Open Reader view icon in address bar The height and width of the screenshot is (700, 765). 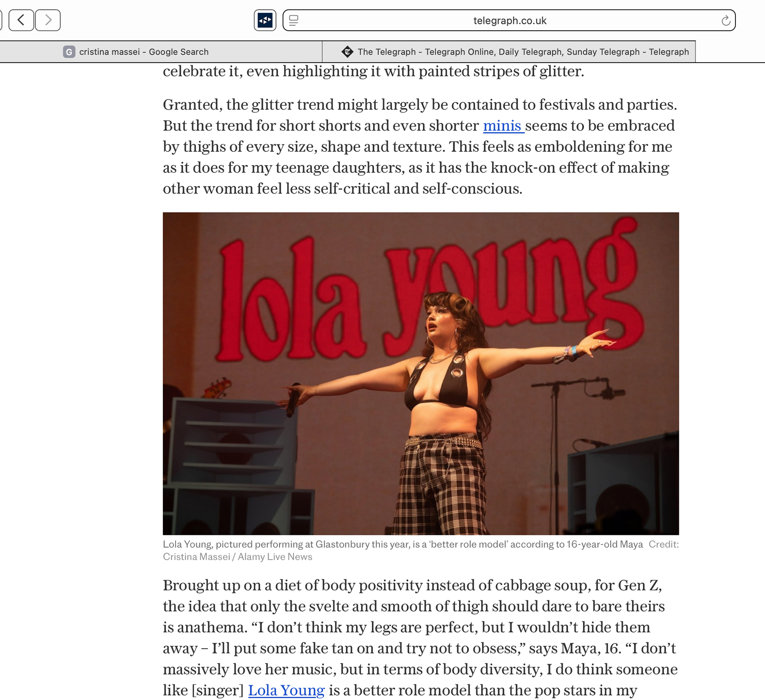pos(294,20)
